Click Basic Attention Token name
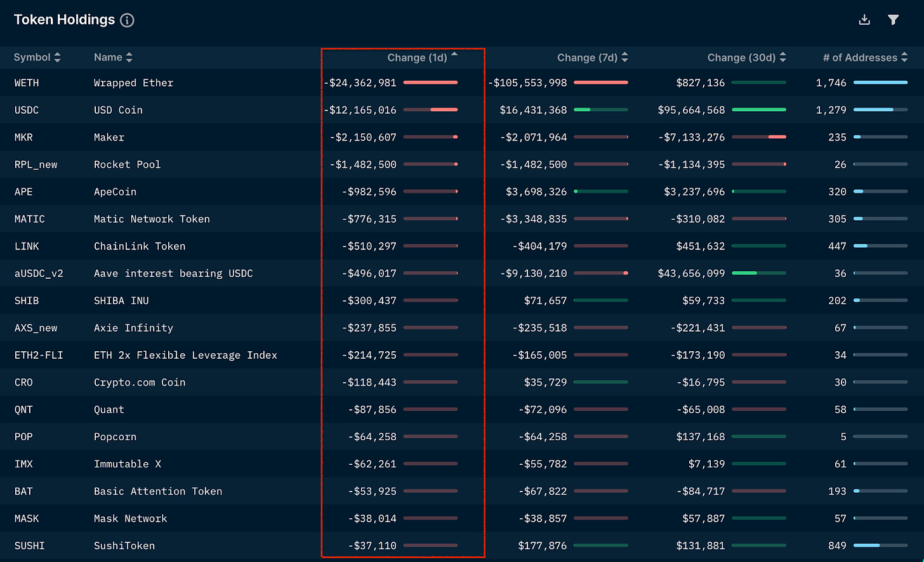 pyautogui.click(x=158, y=492)
